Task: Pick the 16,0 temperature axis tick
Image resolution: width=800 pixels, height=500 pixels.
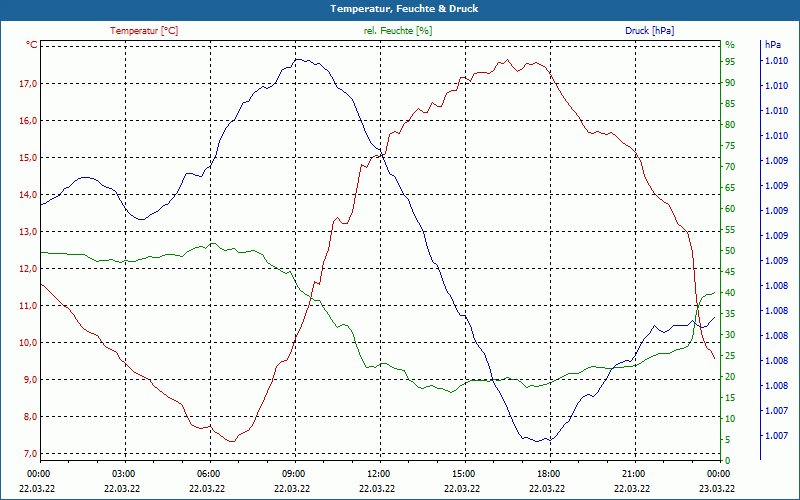Action: [x=28, y=120]
